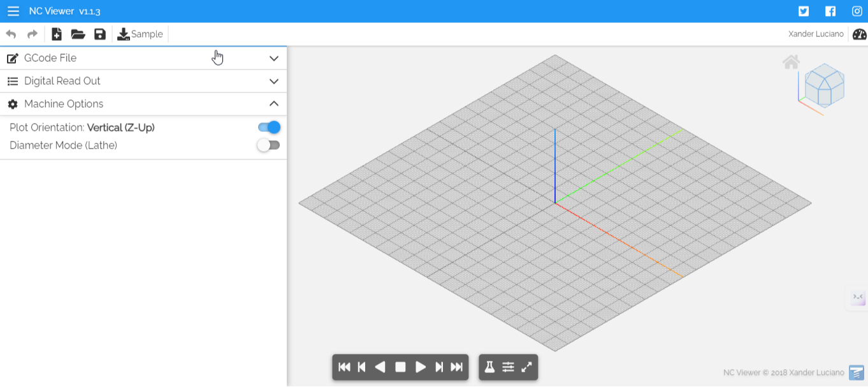Click the redo arrow icon
868x387 pixels.
32,34
